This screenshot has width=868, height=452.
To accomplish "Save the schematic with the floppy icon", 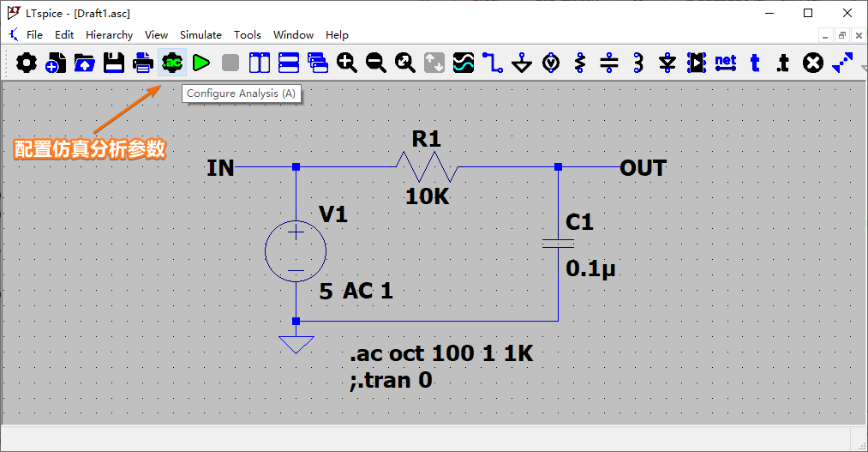I will (114, 63).
